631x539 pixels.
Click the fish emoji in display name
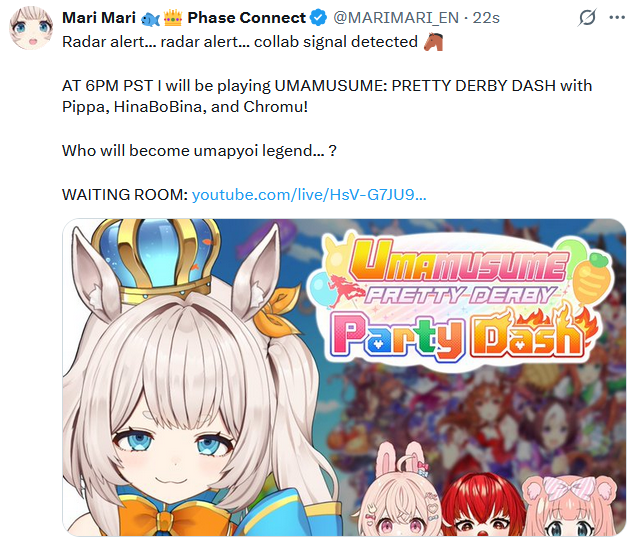[x=151, y=19]
